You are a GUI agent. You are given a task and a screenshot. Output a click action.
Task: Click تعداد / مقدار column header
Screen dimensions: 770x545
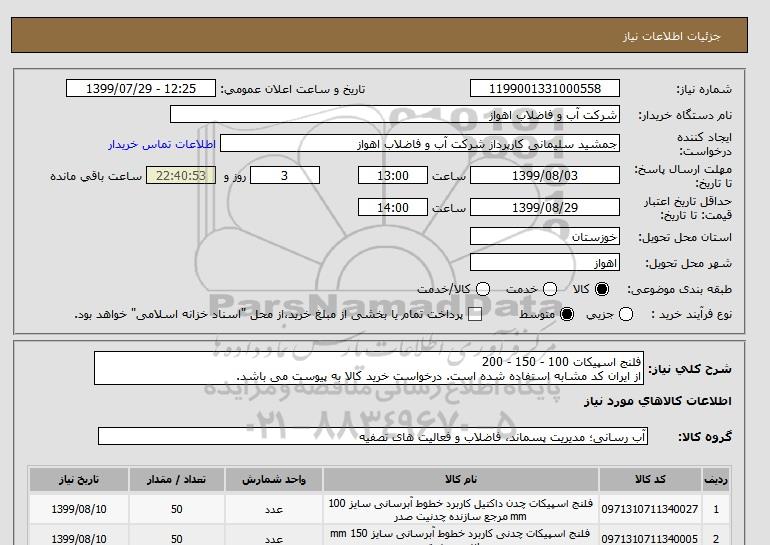click(176, 479)
